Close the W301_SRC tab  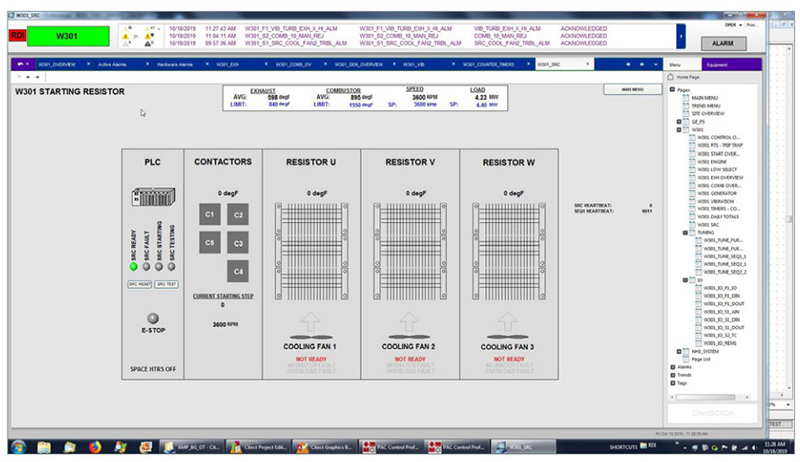click(587, 64)
